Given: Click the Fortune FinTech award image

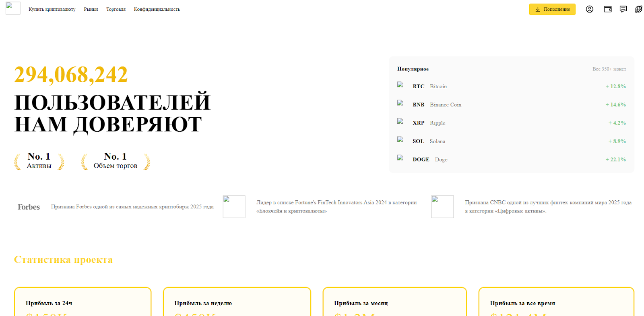Looking at the screenshot, I should 234,207.
